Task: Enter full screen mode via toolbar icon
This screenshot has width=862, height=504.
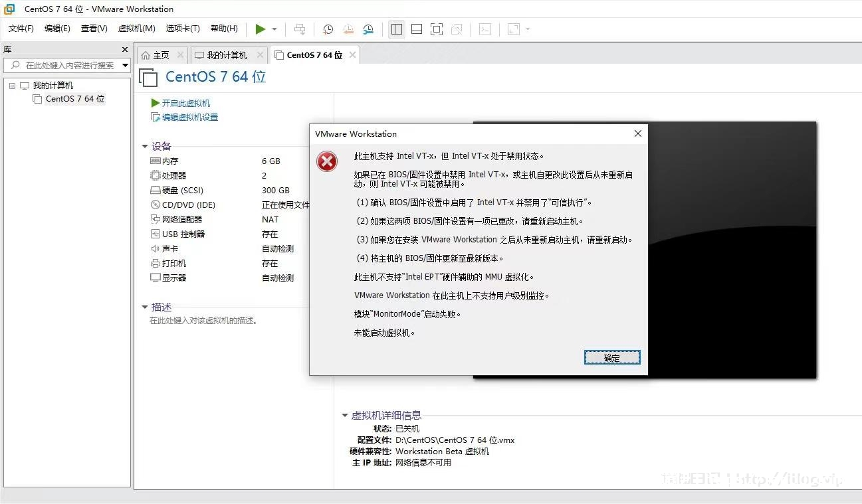Action: coord(437,29)
